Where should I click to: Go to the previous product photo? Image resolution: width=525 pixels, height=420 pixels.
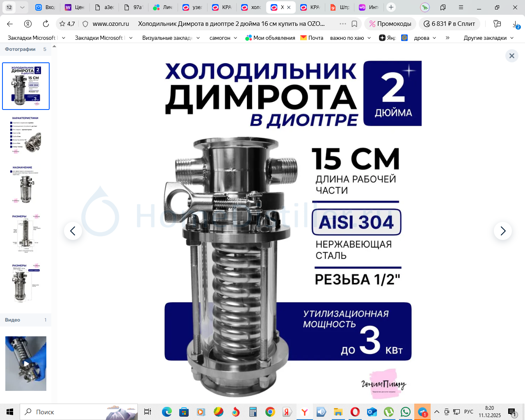[x=73, y=231]
